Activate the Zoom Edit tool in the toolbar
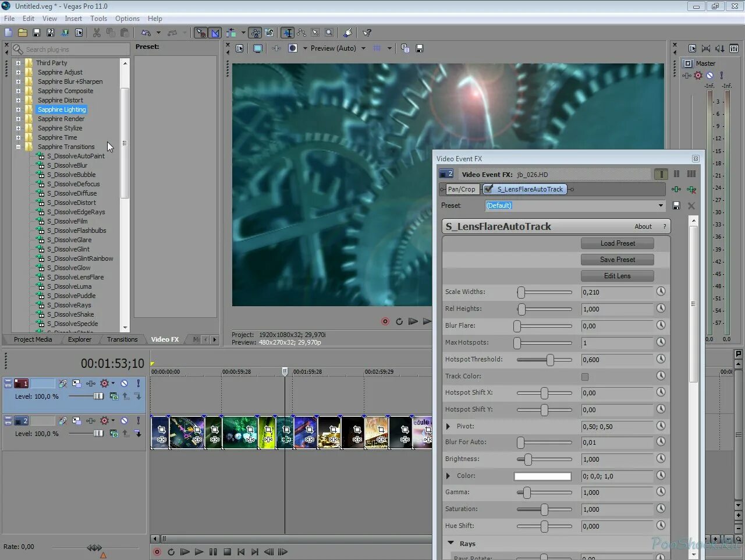The image size is (745, 560). (329, 33)
